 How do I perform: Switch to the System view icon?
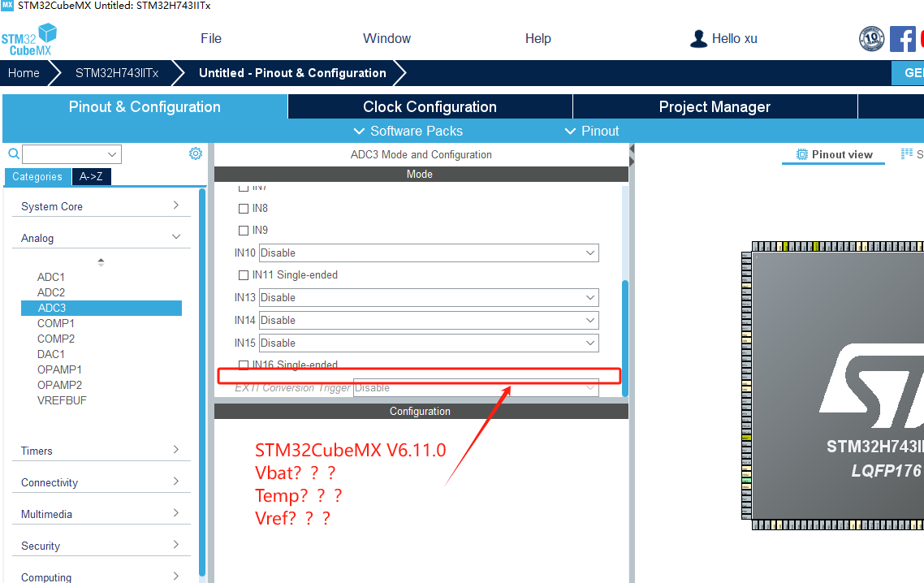click(909, 154)
